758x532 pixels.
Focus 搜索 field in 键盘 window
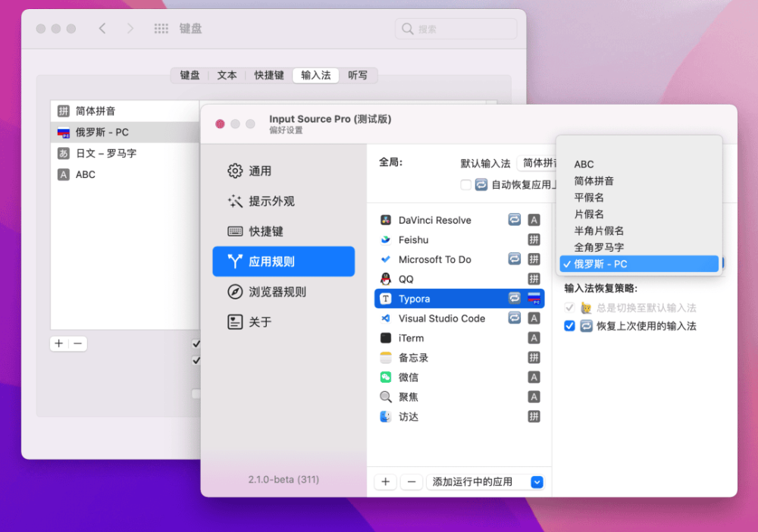point(456,29)
